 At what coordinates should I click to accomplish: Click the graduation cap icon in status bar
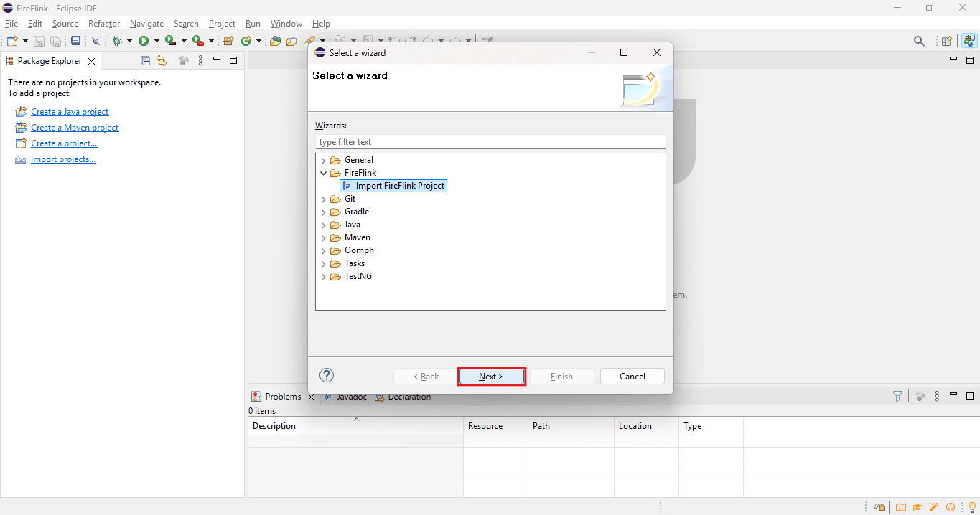click(917, 507)
